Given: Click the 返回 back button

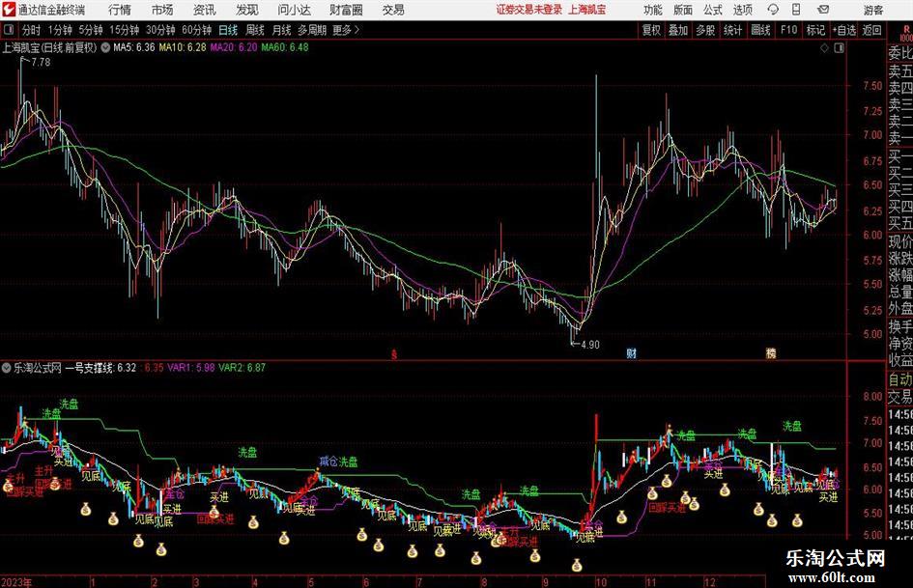Looking at the screenshot, I should click(x=871, y=30).
